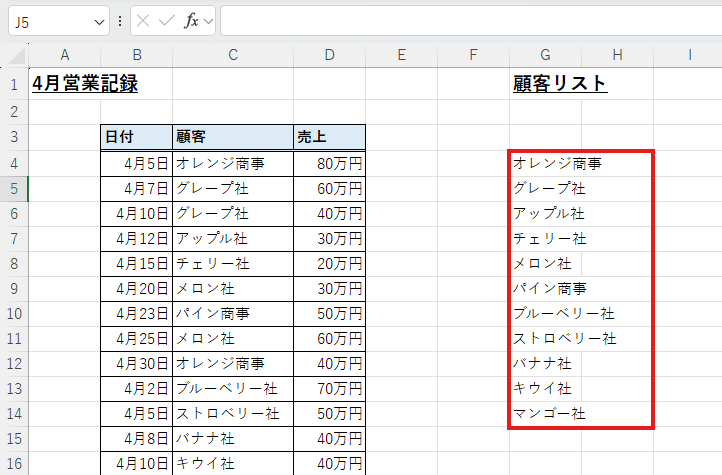Click the Enter checkmark icon in formula bar

pyautogui.click(x=167, y=21)
